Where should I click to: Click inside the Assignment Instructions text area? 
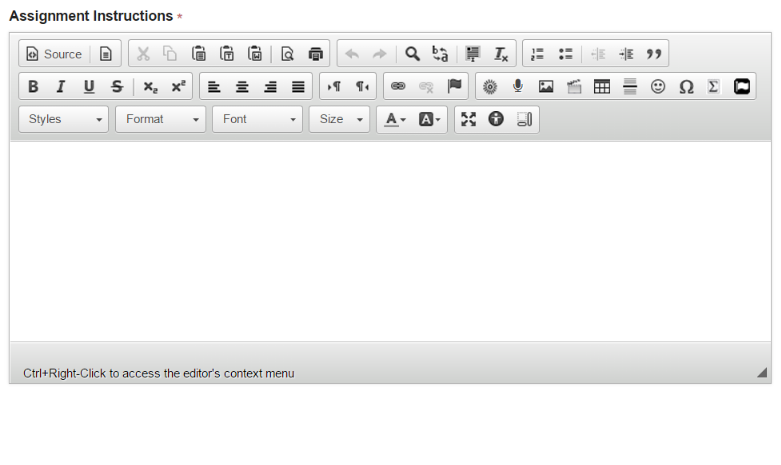[390, 241]
